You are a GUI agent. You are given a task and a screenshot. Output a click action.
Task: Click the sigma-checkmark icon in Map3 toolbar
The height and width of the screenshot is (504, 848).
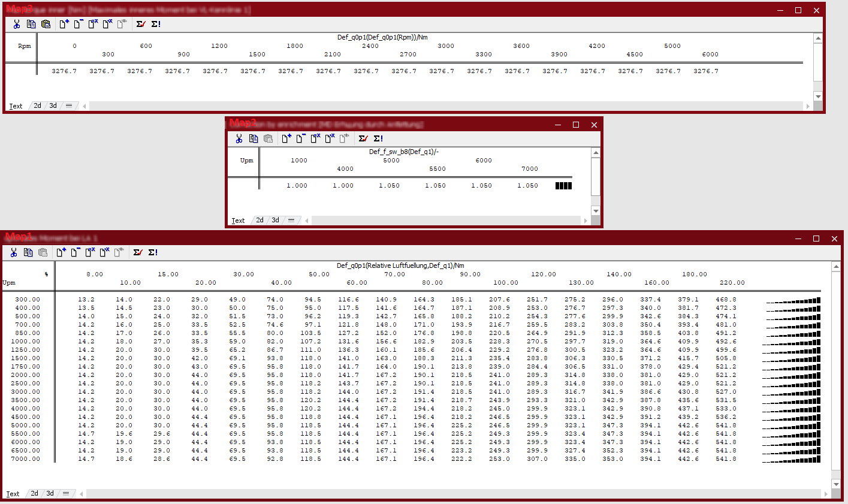(141, 24)
